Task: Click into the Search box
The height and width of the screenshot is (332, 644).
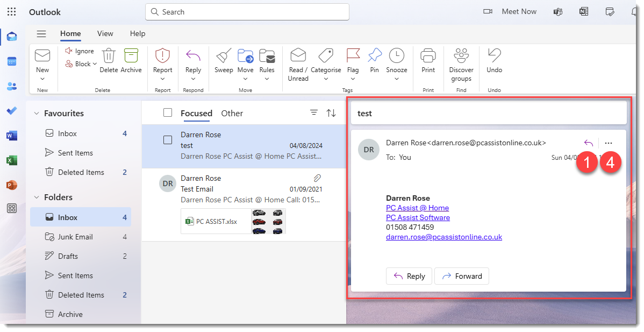Action: [x=247, y=12]
